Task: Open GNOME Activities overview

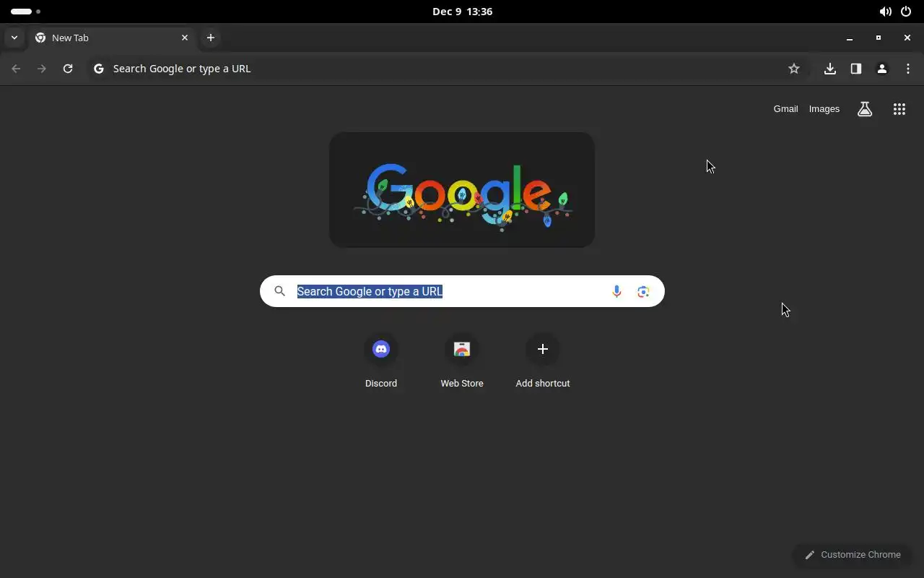Action: 25,12
